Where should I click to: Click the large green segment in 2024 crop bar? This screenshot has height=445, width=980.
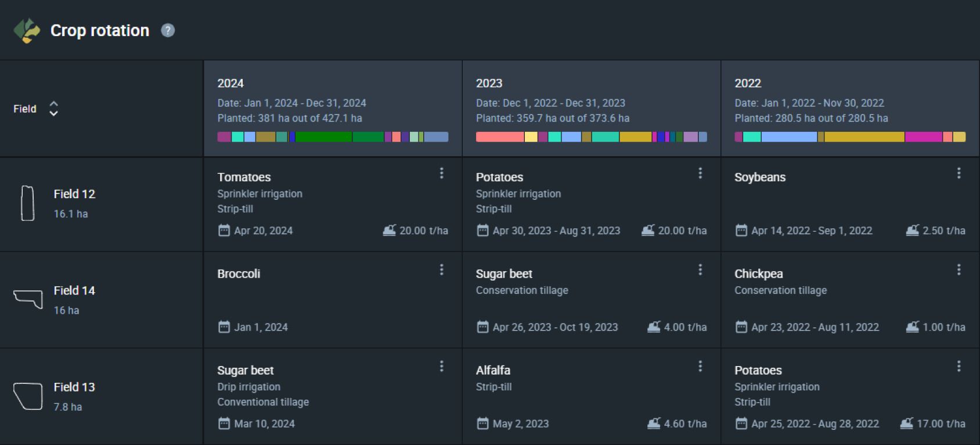[323, 137]
